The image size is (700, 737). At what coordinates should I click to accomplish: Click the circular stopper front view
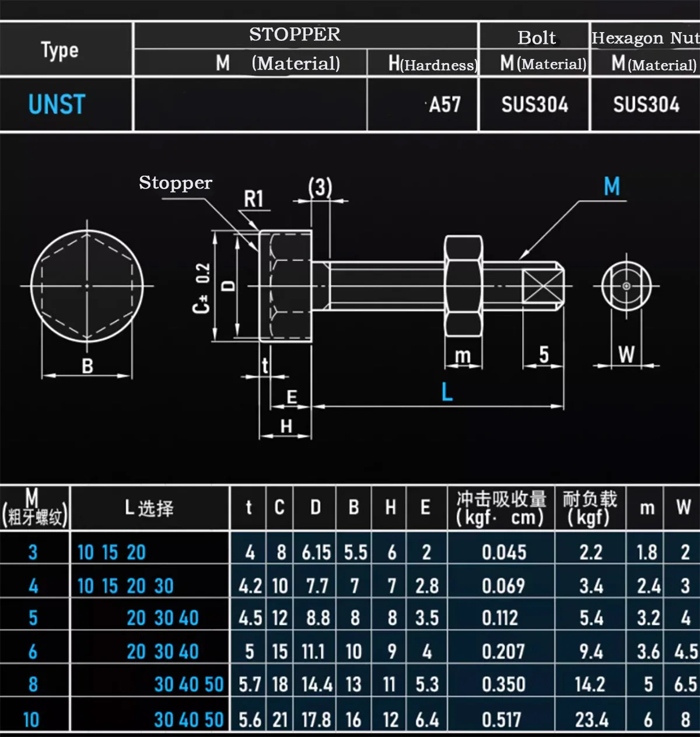point(87,286)
